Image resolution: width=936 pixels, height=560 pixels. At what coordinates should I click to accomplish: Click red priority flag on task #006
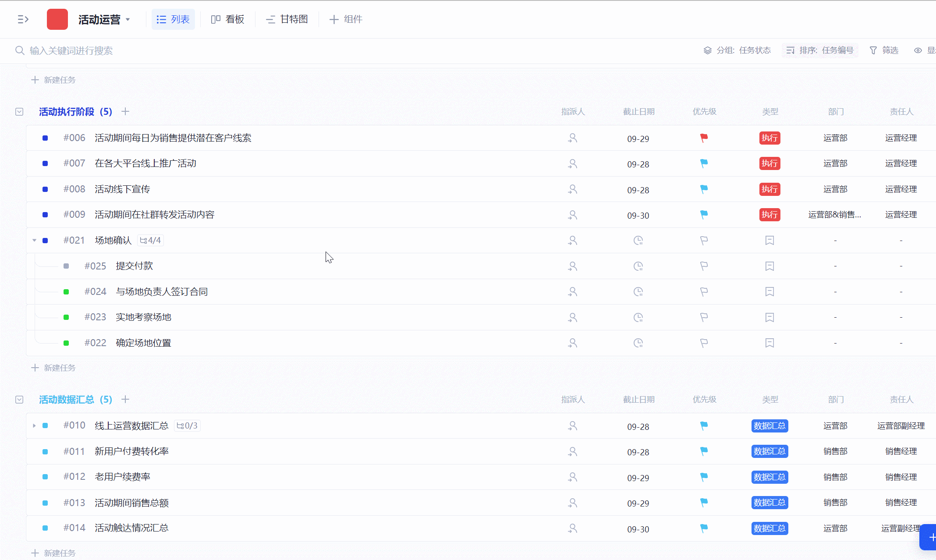704,138
